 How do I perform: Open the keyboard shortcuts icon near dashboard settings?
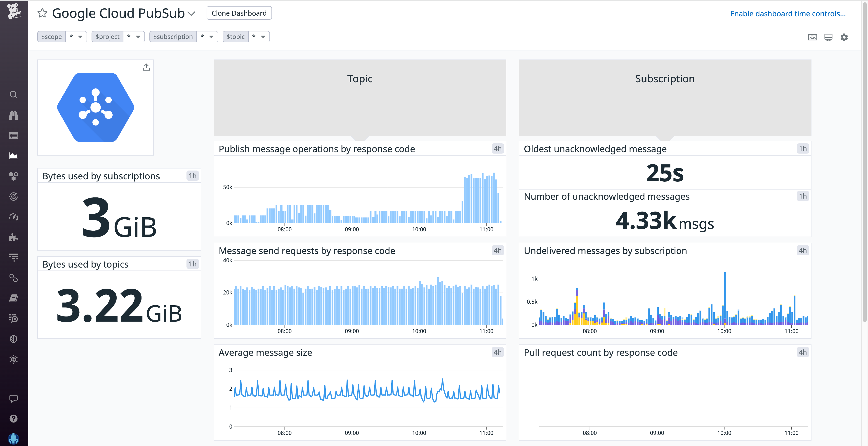click(813, 37)
